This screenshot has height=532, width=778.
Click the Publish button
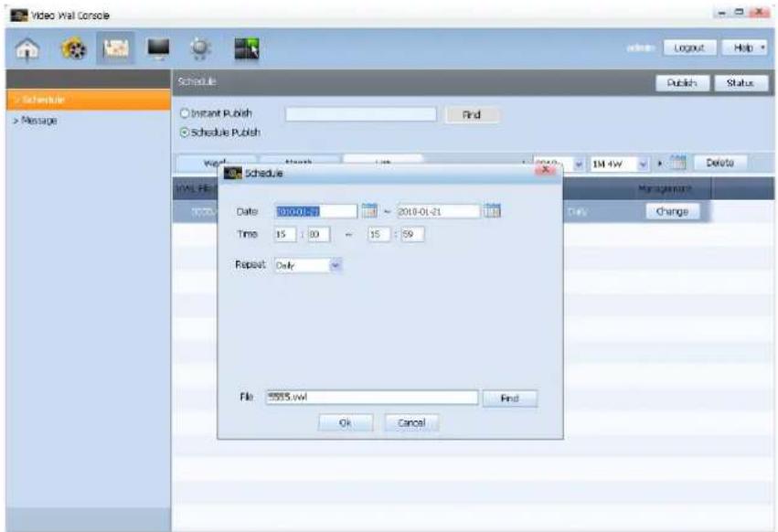pyautogui.click(x=682, y=83)
